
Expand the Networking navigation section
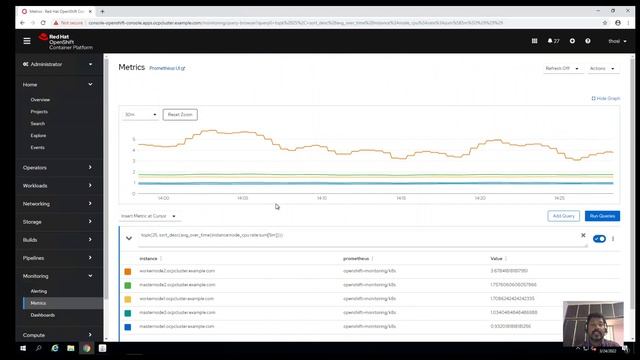pyautogui.click(x=58, y=204)
